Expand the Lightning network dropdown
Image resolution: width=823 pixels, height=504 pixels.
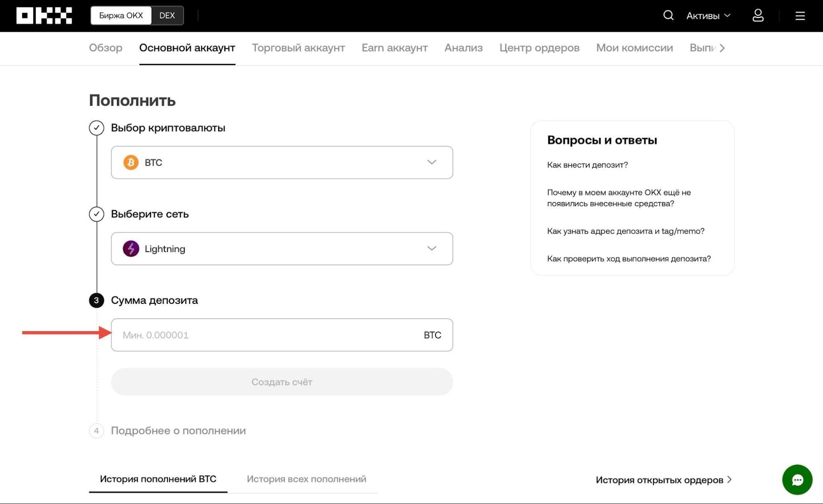click(x=282, y=249)
